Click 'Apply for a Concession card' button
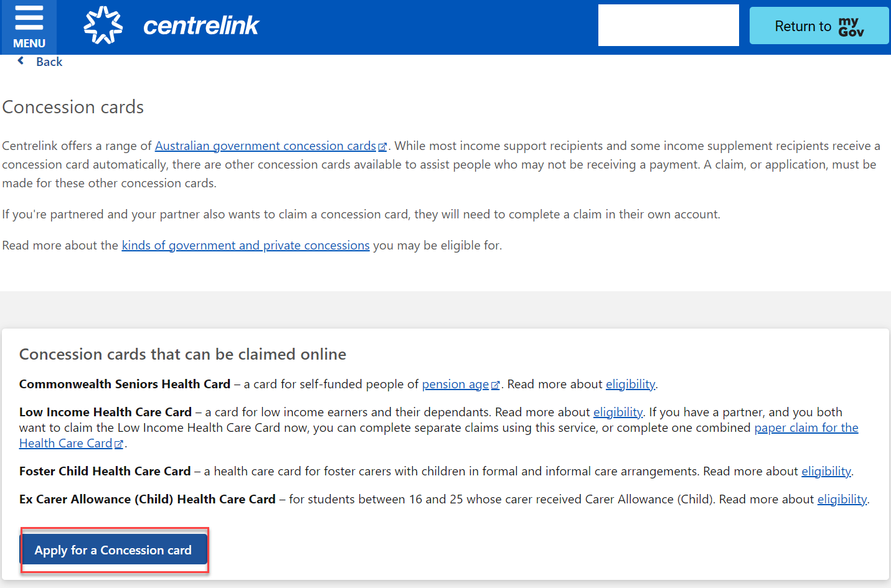891x588 pixels. (x=113, y=550)
